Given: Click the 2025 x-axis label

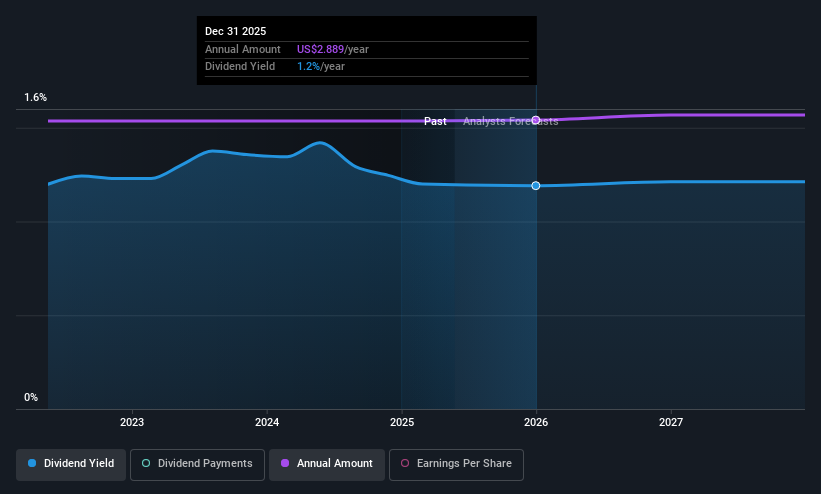Looking at the screenshot, I should (x=402, y=422).
